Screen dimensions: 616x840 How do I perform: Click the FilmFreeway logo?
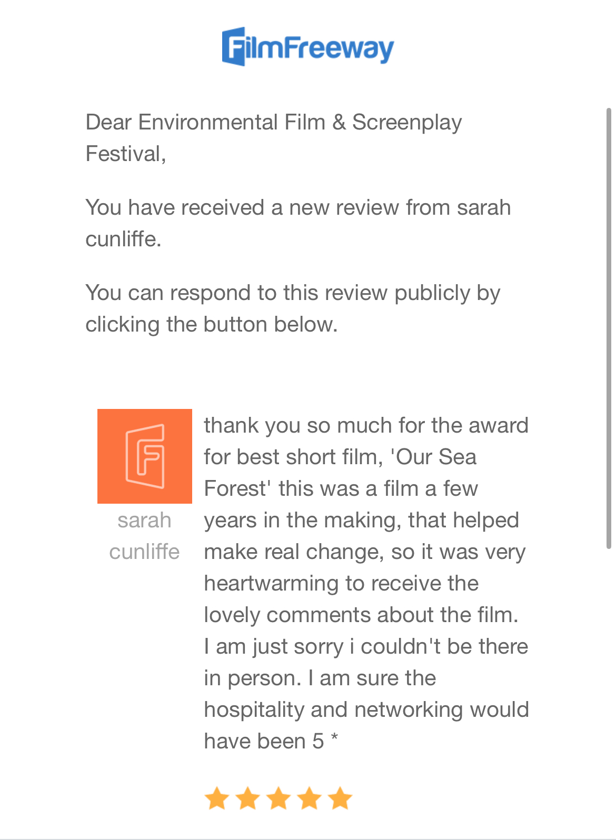pos(308,47)
